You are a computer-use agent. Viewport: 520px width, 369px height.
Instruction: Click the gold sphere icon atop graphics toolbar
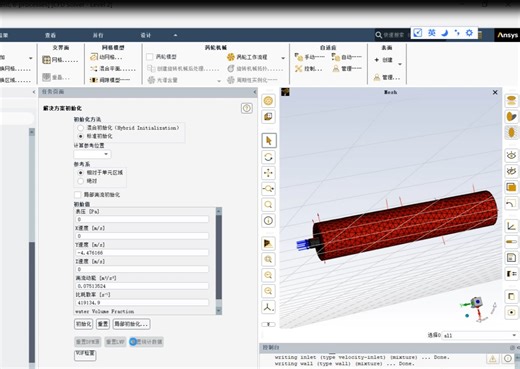pos(269,101)
